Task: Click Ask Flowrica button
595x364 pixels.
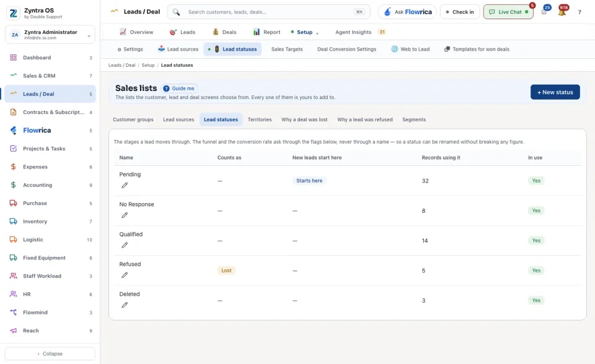Action: 408,12
